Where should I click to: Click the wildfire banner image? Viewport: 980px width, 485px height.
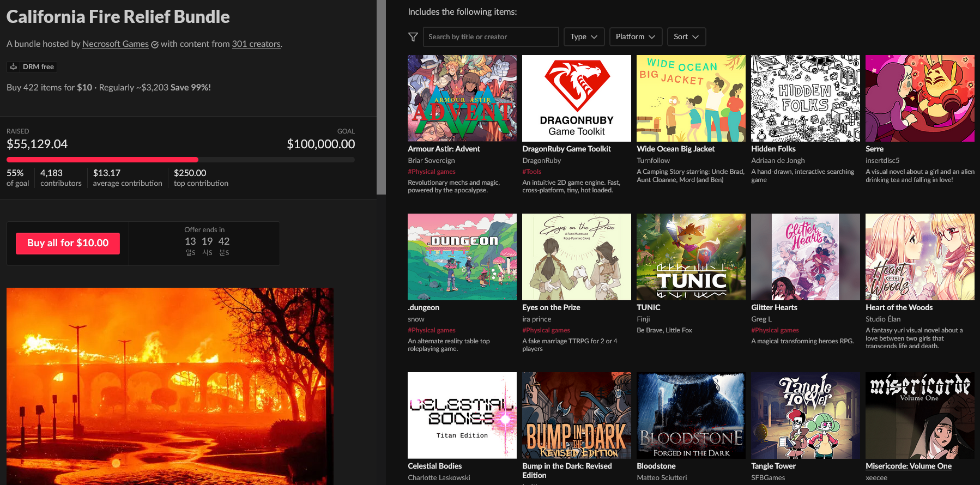pos(170,386)
